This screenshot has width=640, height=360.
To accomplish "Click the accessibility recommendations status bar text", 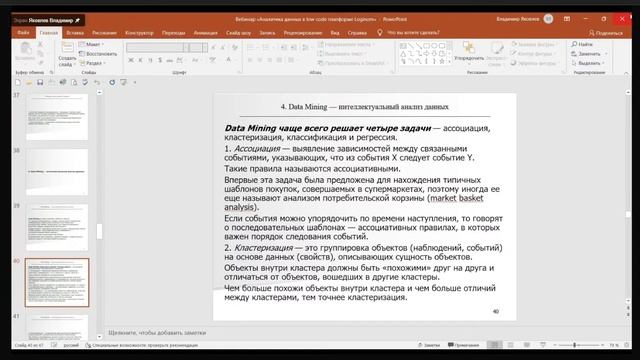I will pyautogui.click(x=141, y=345).
